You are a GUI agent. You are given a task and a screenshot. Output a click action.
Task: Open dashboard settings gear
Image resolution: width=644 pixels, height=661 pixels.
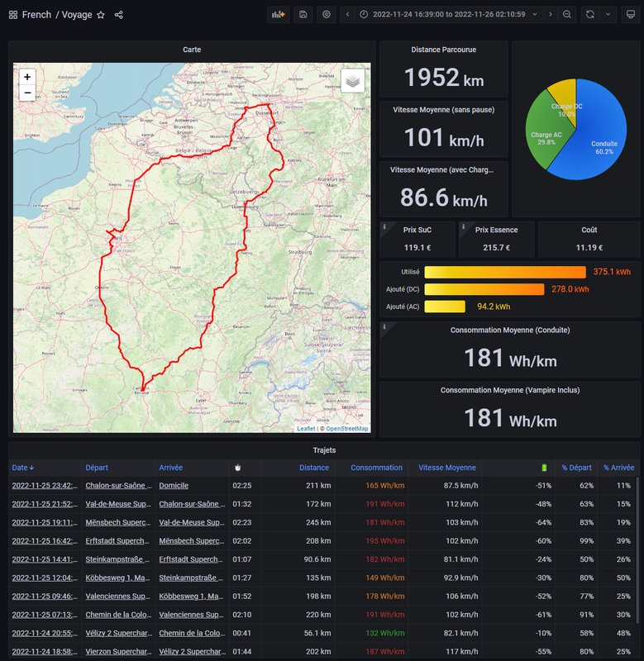[x=327, y=14]
